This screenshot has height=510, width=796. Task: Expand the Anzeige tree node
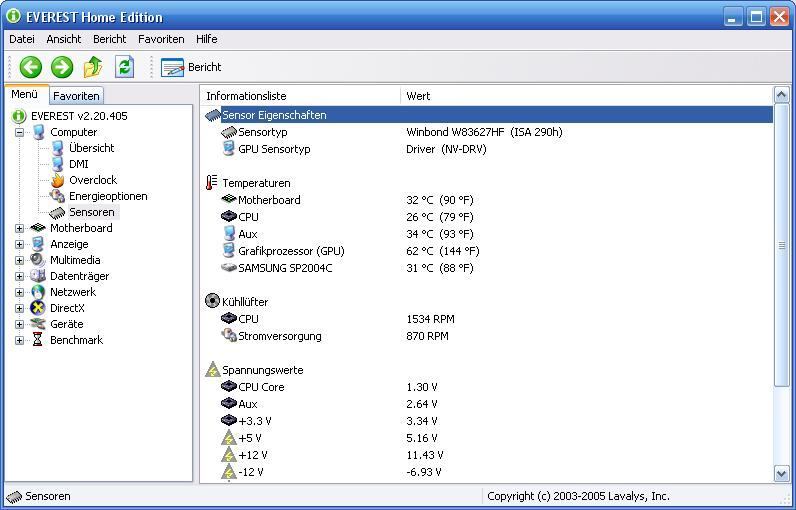tap(19, 245)
